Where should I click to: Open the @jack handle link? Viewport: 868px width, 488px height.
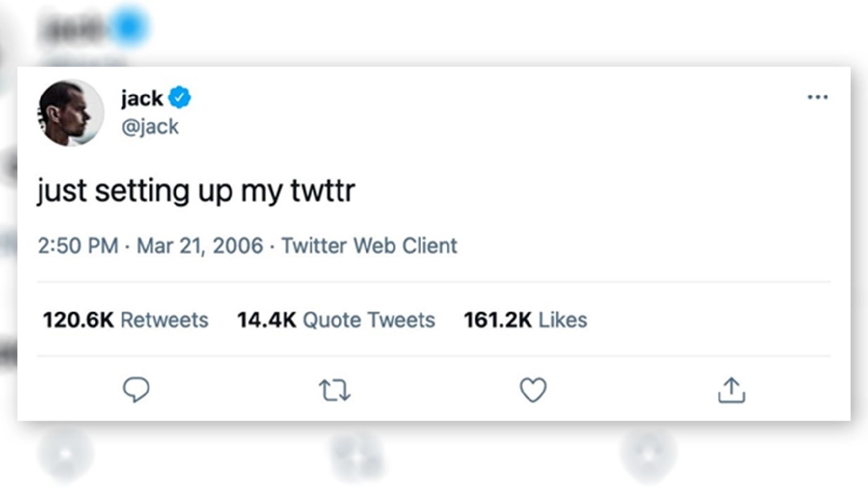(151, 126)
